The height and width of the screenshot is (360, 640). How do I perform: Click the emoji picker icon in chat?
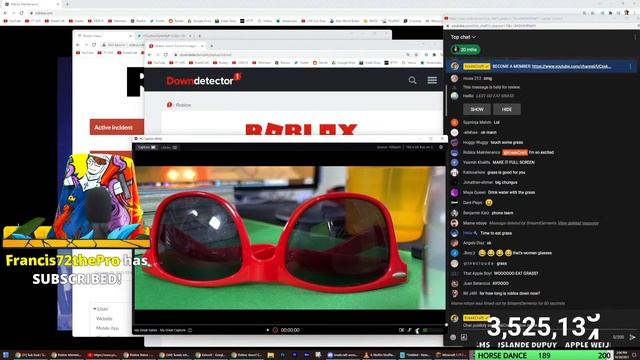453,337
